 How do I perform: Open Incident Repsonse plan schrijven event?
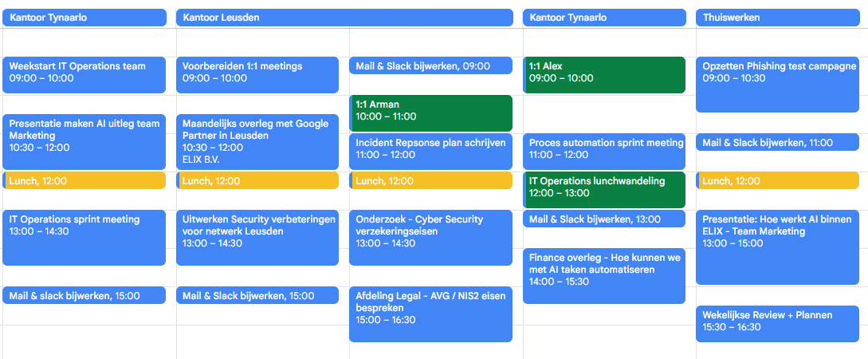[x=430, y=152]
